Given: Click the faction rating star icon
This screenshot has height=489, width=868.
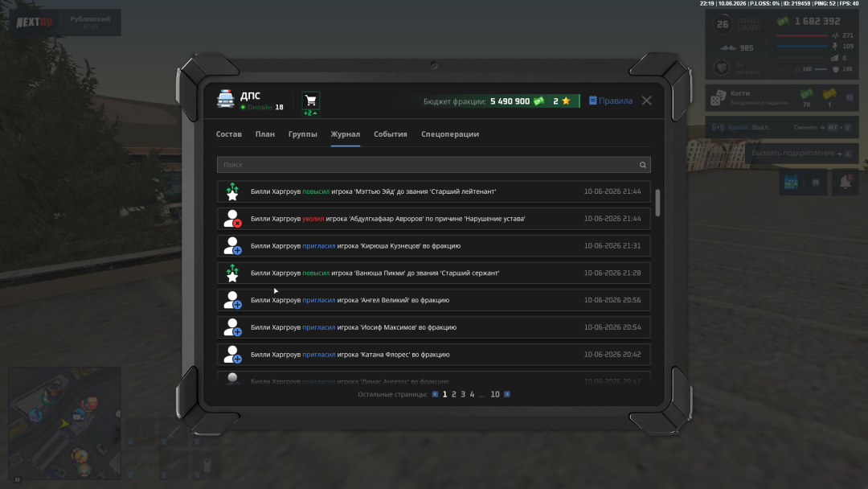Looking at the screenshot, I should point(566,101).
